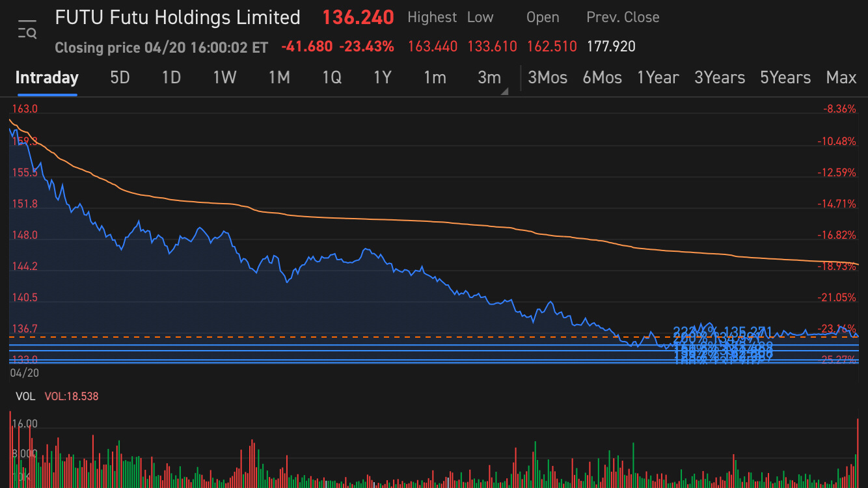Click the 144.2 price axis label
The image size is (868, 488).
[25, 267]
